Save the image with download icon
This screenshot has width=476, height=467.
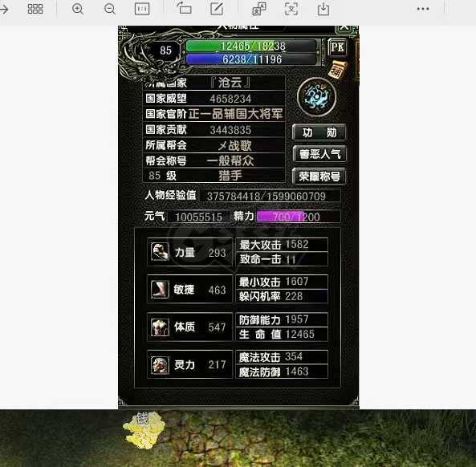click(323, 9)
